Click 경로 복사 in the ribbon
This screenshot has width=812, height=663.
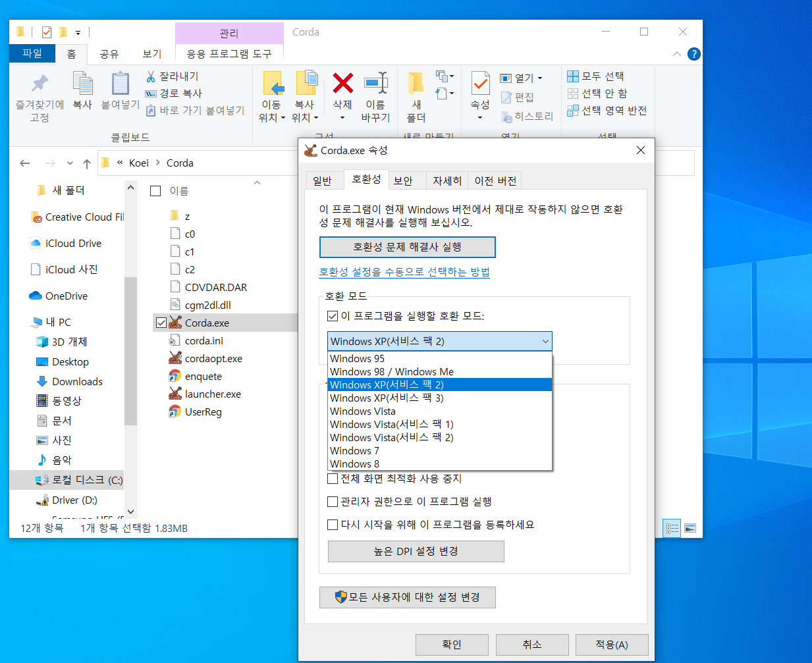(x=173, y=93)
